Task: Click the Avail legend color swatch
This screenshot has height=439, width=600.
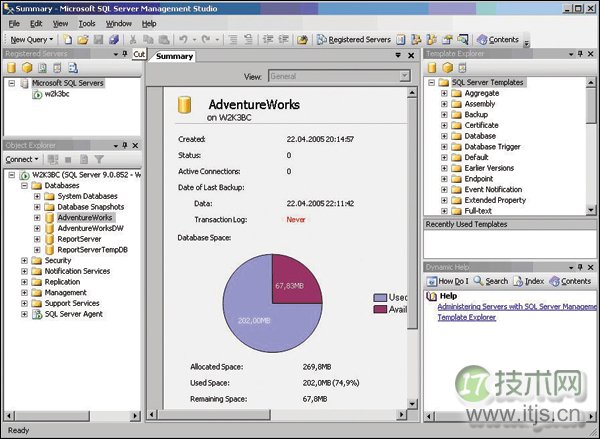Action: coord(380,309)
